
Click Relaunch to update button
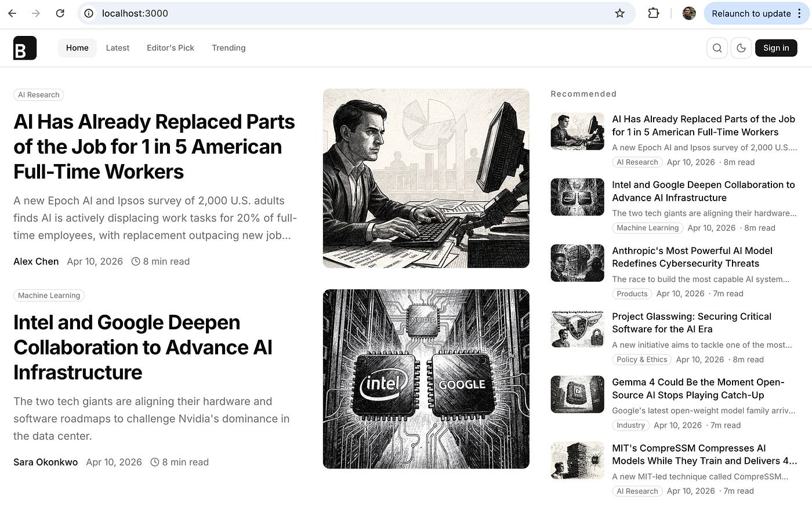click(x=751, y=13)
